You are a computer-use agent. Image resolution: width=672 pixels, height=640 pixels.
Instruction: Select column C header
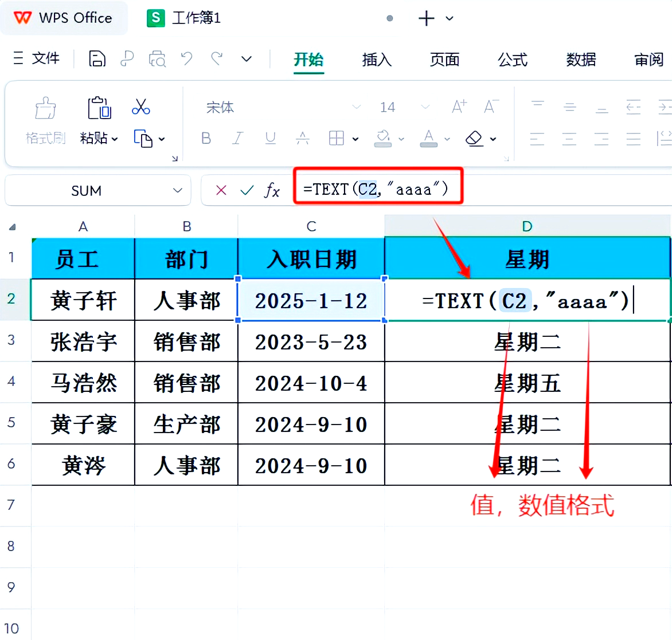coord(311,226)
